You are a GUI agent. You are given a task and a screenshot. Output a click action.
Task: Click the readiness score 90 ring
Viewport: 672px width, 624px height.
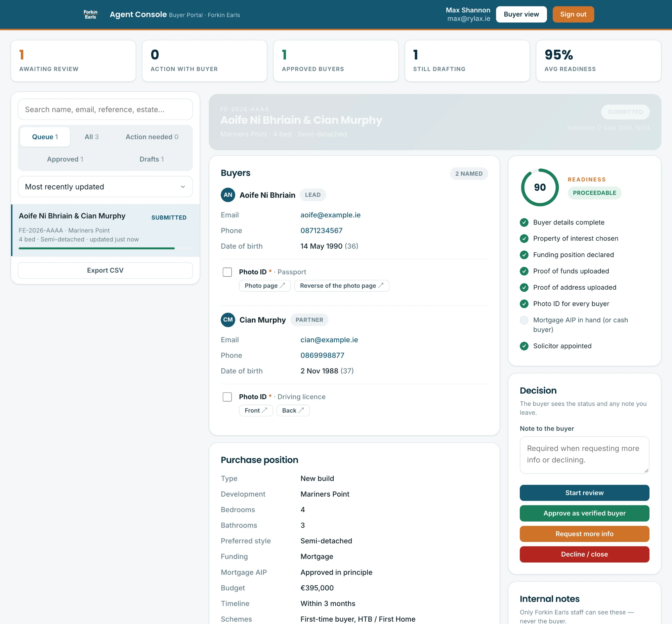point(540,188)
